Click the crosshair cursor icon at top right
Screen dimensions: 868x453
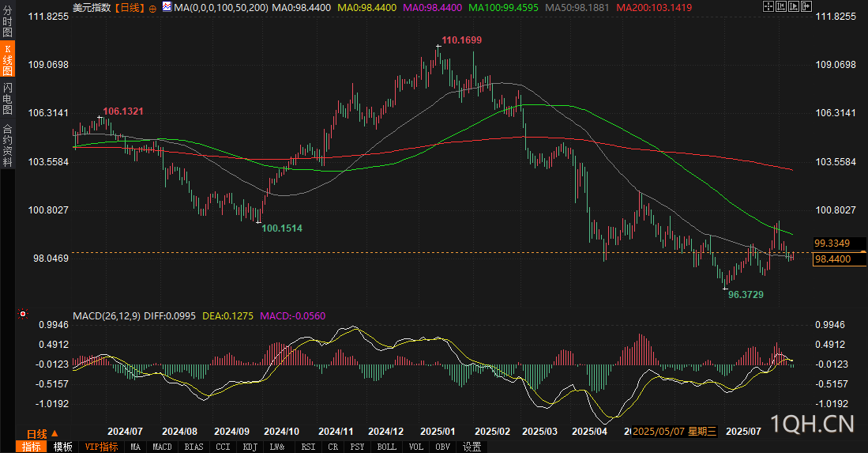pyautogui.click(x=769, y=7)
